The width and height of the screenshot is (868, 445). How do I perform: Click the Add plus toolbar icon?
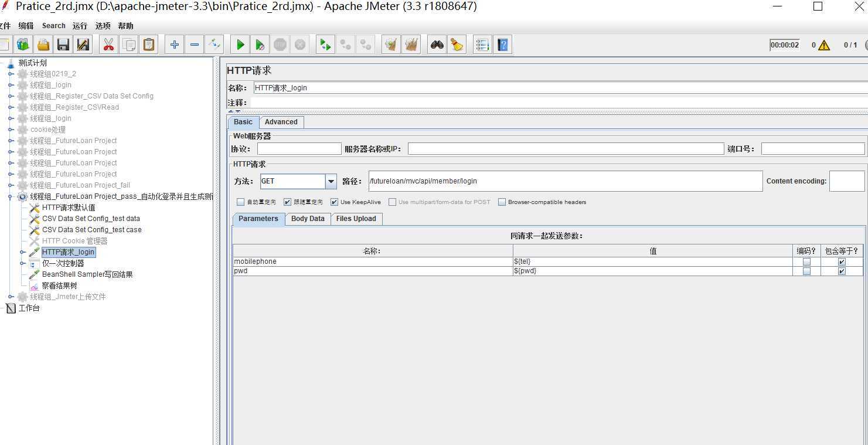click(174, 45)
